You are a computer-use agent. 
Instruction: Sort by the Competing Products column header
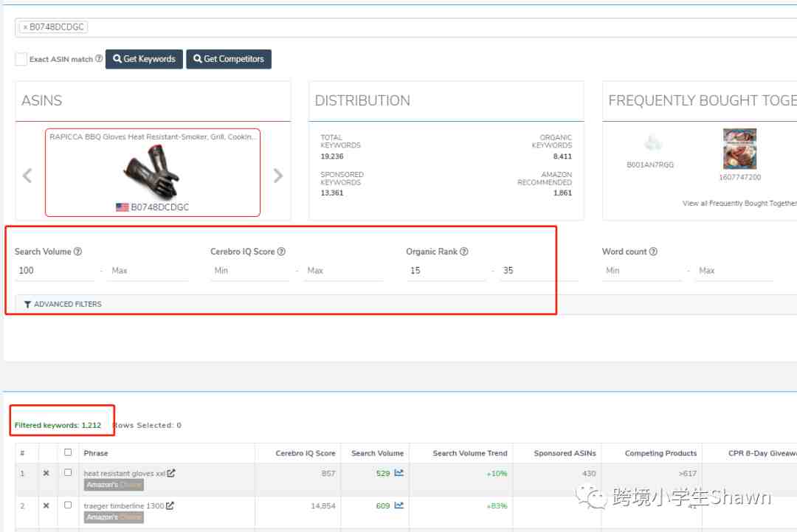[x=660, y=453]
